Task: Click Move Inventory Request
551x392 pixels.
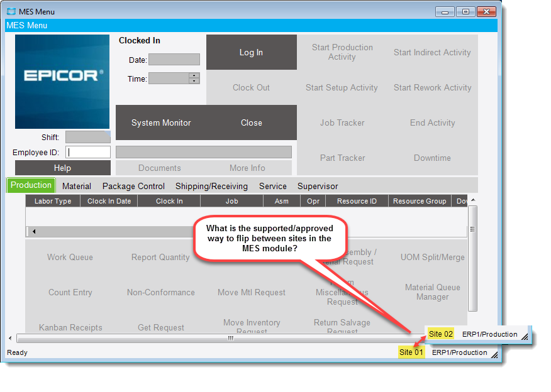Action: [x=252, y=325]
